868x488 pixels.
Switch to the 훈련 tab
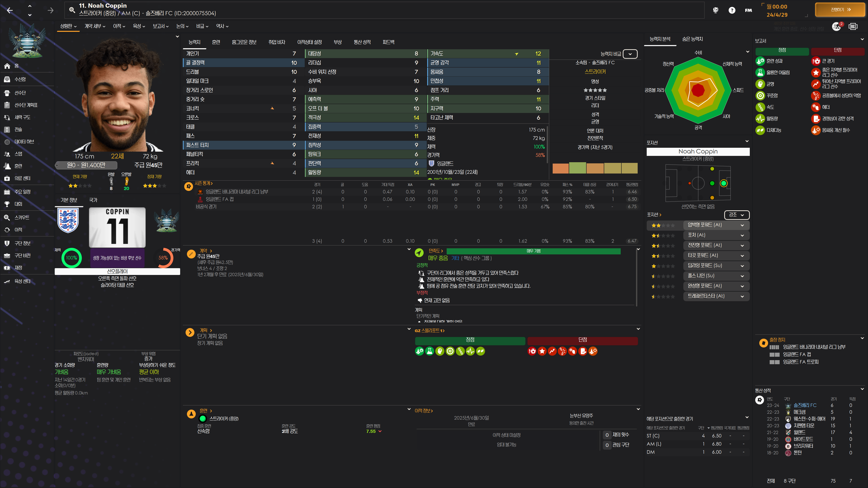point(216,42)
